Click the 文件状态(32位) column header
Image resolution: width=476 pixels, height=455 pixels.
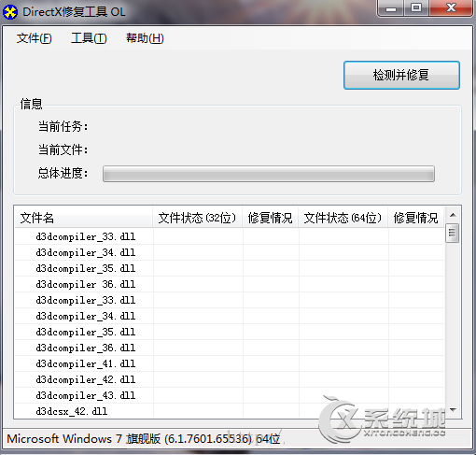pyautogui.click(x=197, y=218)
